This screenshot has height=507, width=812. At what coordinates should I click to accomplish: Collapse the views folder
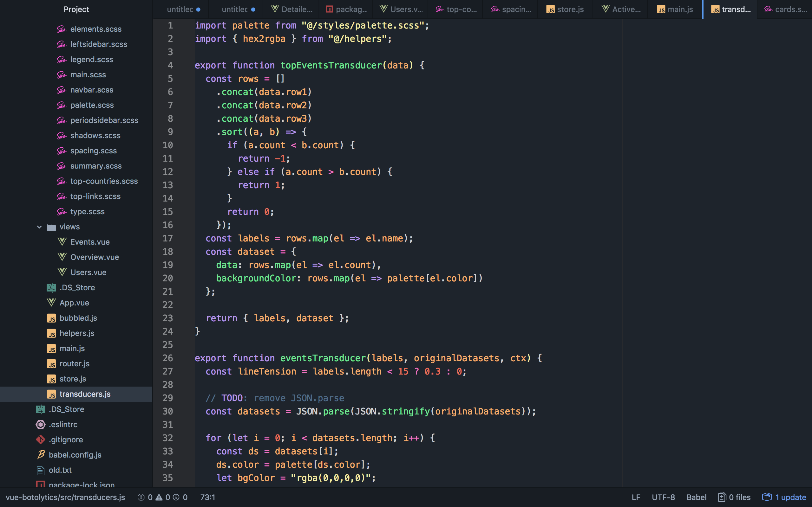39,227
